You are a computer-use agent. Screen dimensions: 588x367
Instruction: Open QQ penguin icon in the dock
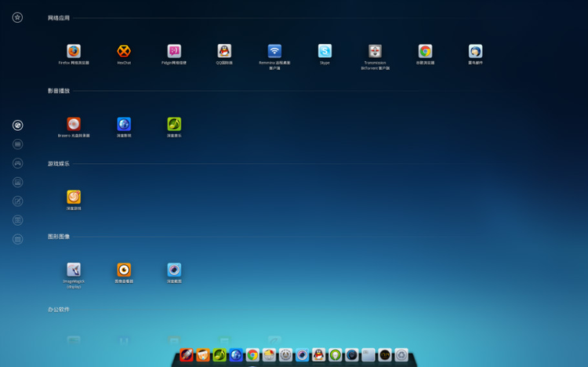pyautogui.click(x=318, y=354)
